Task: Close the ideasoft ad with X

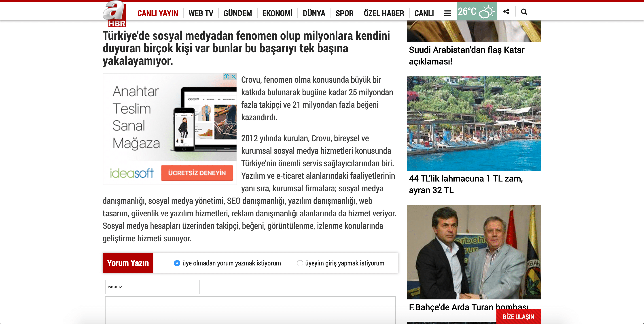Action: pos(234,77)
